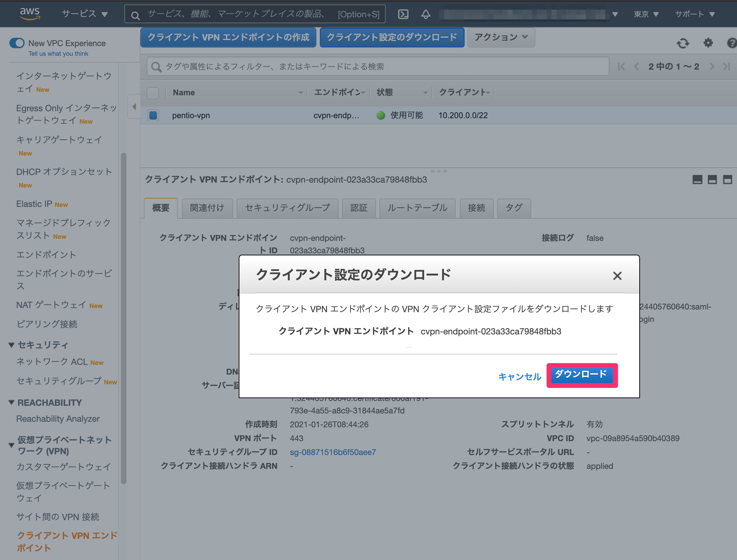Minimize the detail pane to bottom
737x560 pixels.
click(697, 180)
